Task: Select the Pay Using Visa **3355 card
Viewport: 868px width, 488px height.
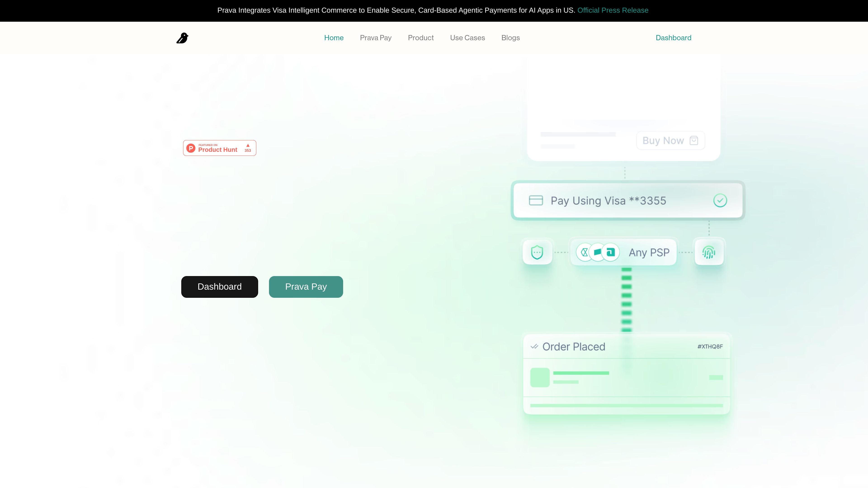Action: 628,200
